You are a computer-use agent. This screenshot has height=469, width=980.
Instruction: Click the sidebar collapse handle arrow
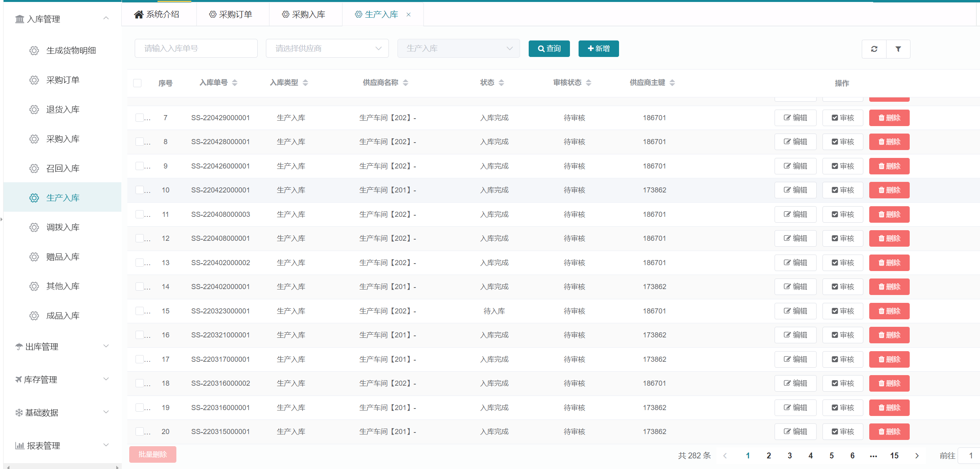tap(2, 219)
